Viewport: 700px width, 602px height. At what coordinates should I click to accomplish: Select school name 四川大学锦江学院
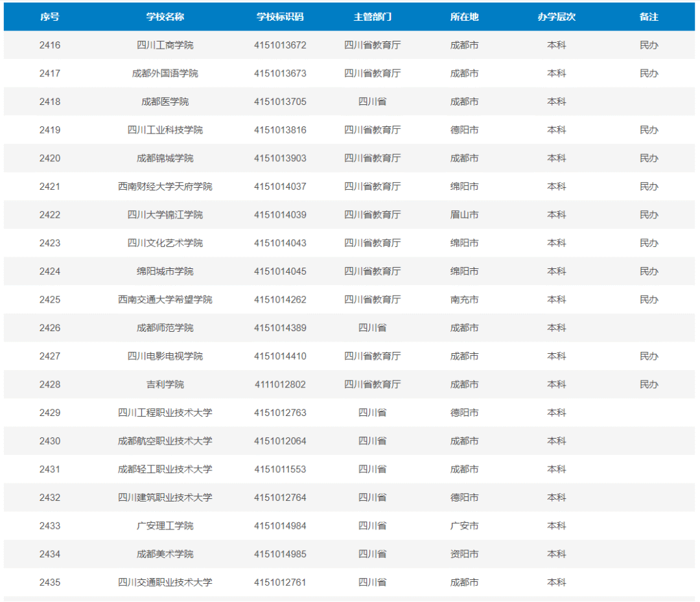click(x=165, y=214)
